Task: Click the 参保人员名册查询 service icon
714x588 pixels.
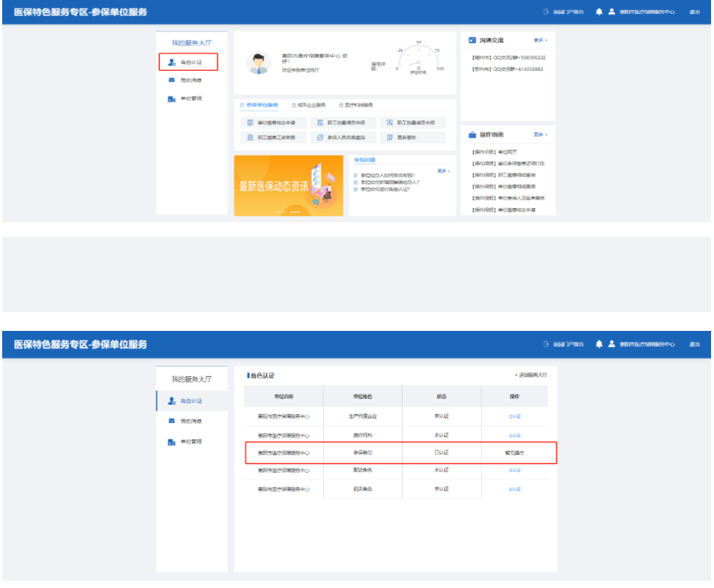Action: [x=320, y=137]
